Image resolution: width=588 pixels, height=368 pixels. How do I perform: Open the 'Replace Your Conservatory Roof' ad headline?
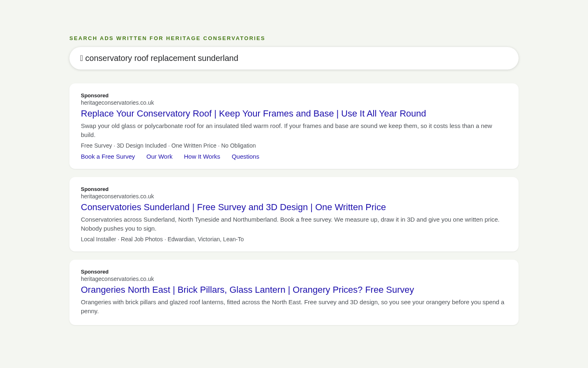[x=253, y=114]
